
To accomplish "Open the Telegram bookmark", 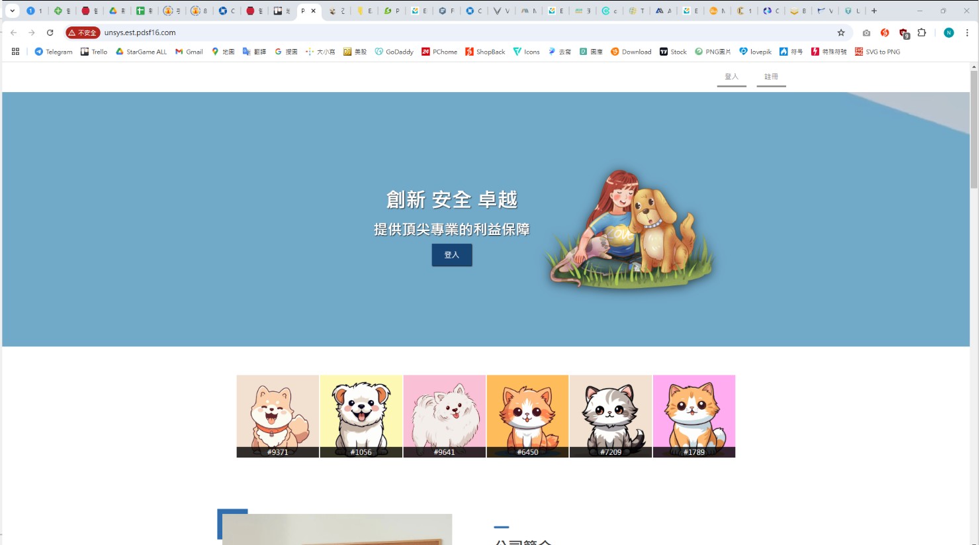I will (x=54, y=52).
